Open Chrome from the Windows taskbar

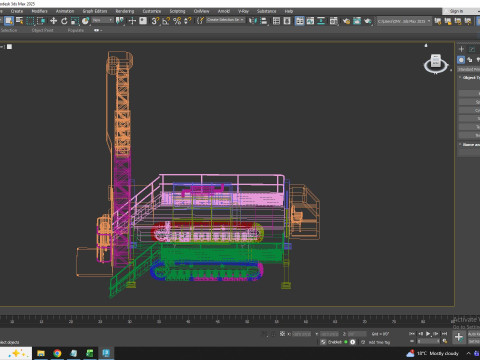coord(57,353)
